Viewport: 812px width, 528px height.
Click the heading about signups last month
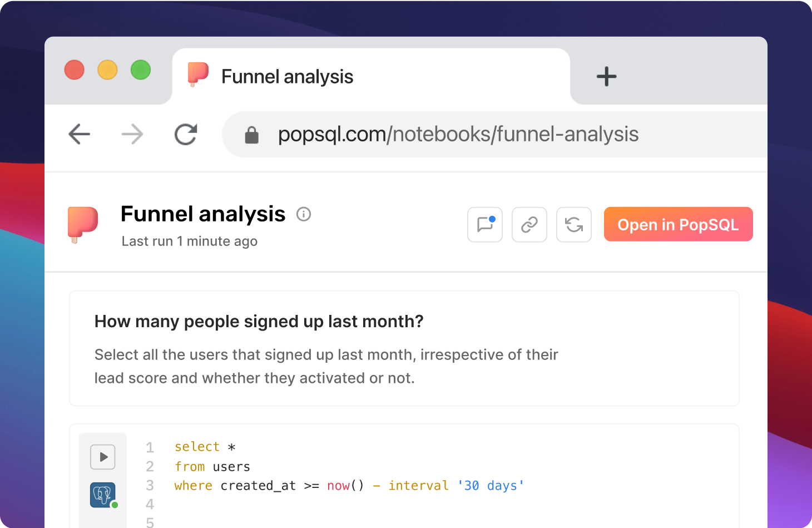pos(259,322)
